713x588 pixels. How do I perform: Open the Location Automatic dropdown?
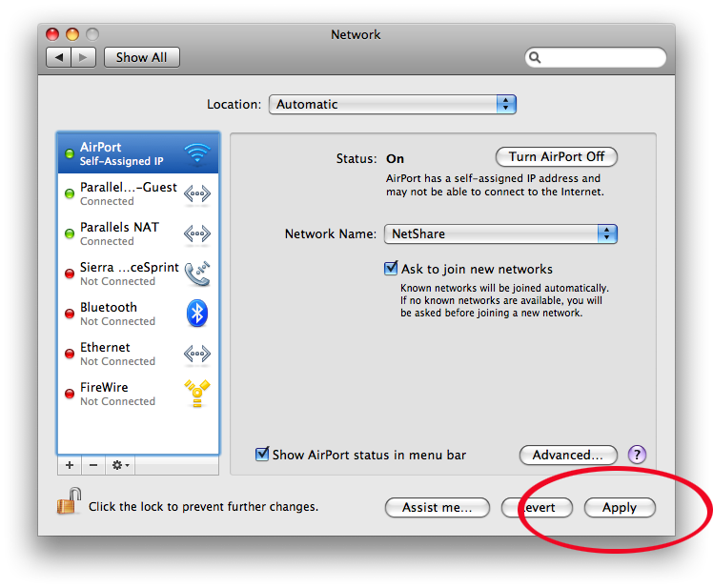pyautogui.click(x=393, y=105)
